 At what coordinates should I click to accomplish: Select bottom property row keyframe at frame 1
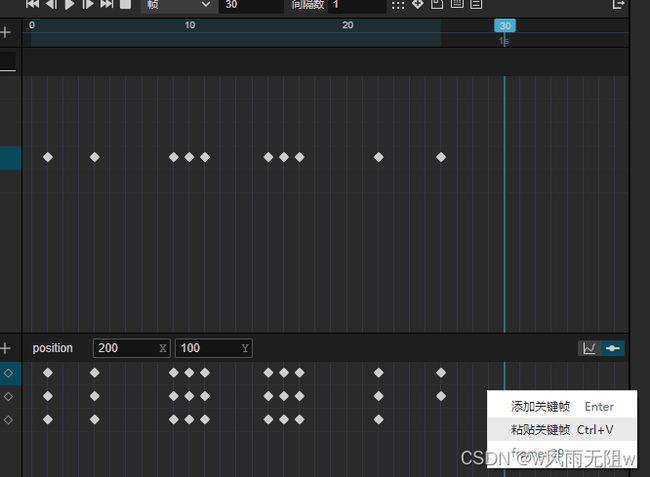pyautogui.click(x=48, y=419)
